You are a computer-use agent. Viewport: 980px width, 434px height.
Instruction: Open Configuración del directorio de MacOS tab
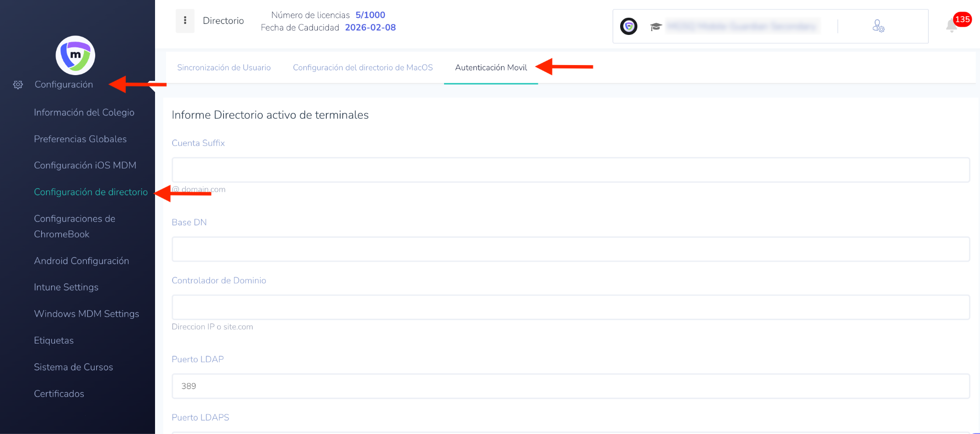(363, 67)
